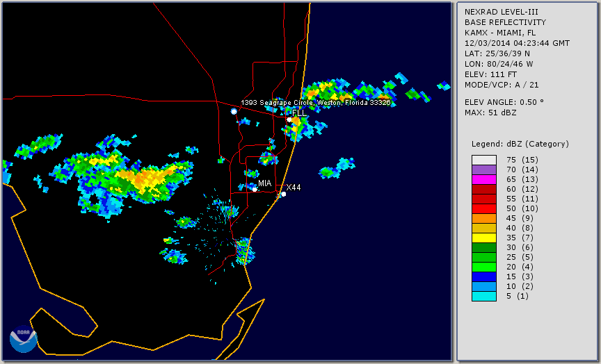The image size is (601, 364).
Task: Click the '50 (10)' legend value
Action: [522, 208]
